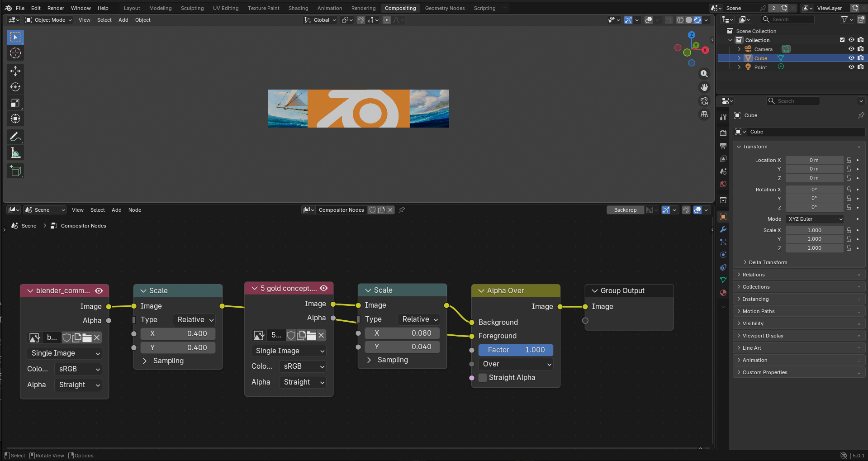Screen dimensions: 868x461
Task: Open Relative type dropdown in first Scale node
Action: 194,320
